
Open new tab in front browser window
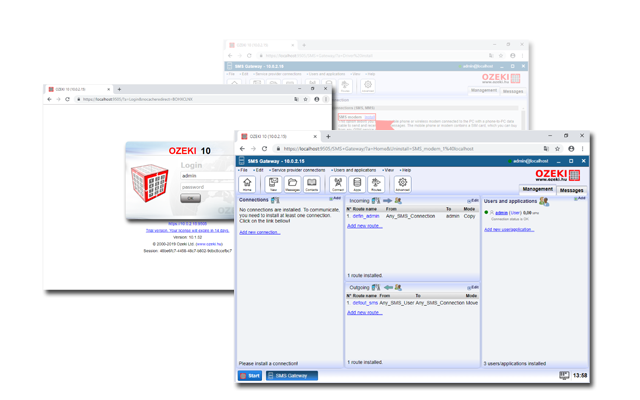pyautogui.click(x=328, y=136)
